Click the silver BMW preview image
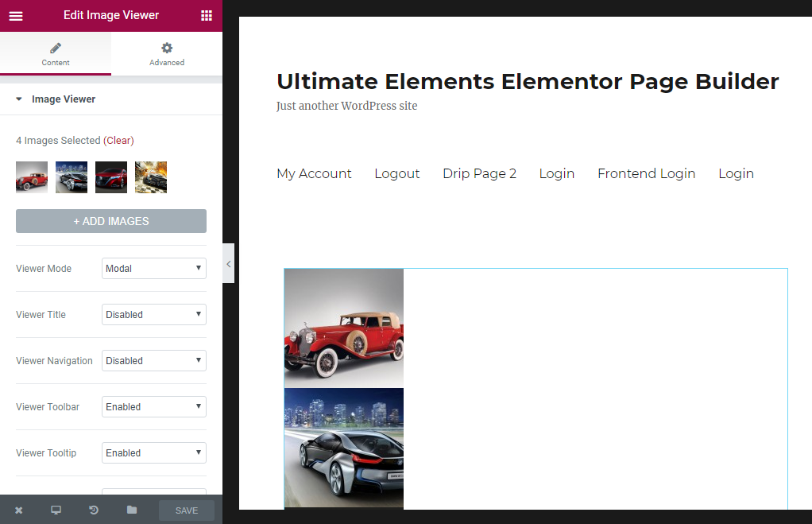 (344, 448)
